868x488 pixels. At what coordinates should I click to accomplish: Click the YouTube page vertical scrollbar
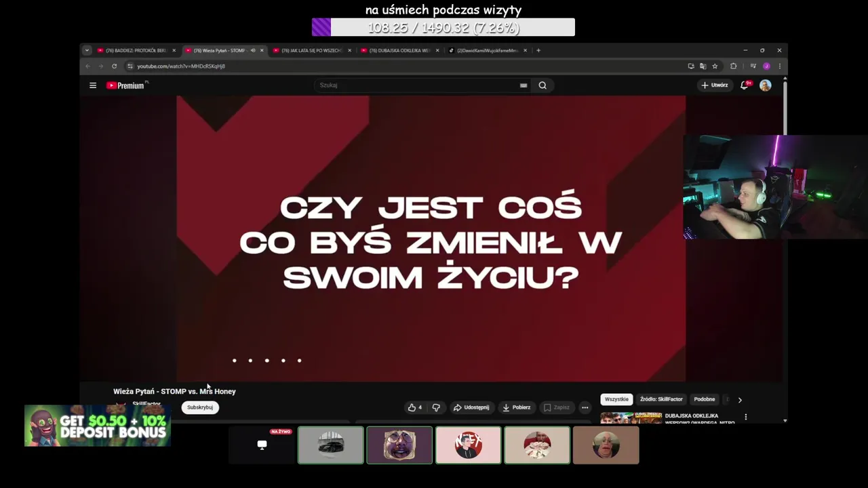tap(785, 108)
